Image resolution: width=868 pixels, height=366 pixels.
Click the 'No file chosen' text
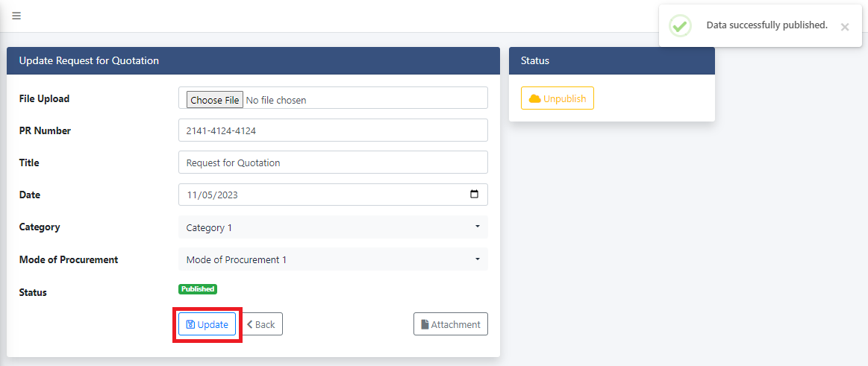275,100
